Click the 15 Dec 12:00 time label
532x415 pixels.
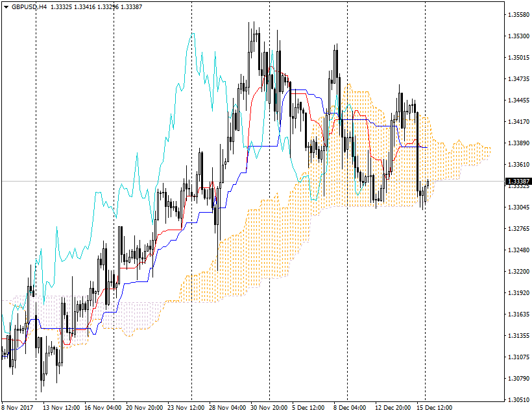click(x=433, y=408)
